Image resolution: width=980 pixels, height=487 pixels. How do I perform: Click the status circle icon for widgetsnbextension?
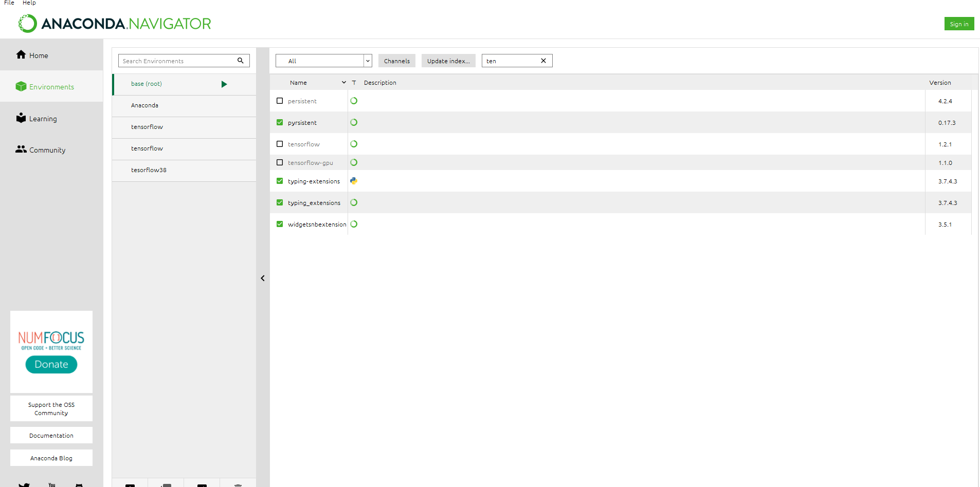point(354,224)
